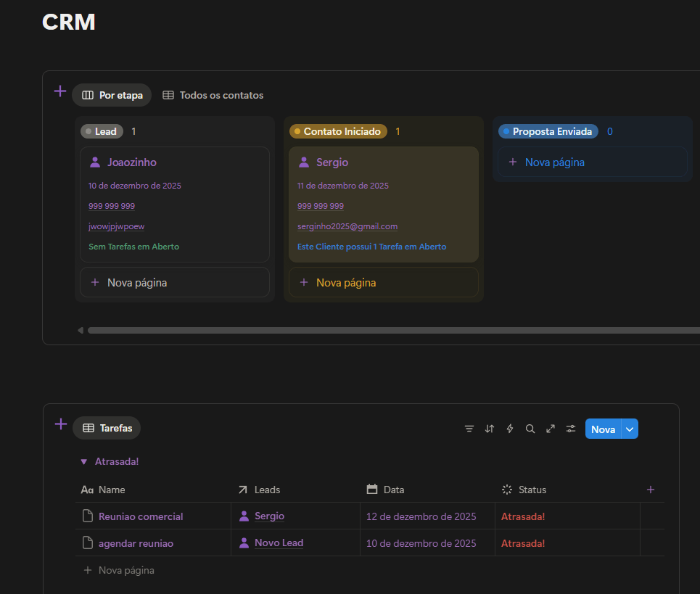Image resolution: width=700 pixels, height=594 pixels.
Task: Click the filter icon in Tarefas toolbar
Action: tap(469, 429)
